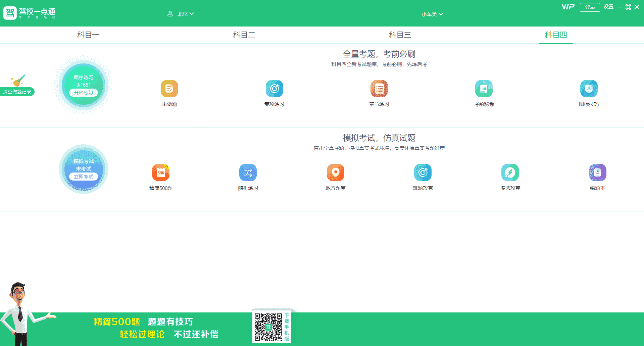Select 专项练习 special practice

tap(274, 89)
